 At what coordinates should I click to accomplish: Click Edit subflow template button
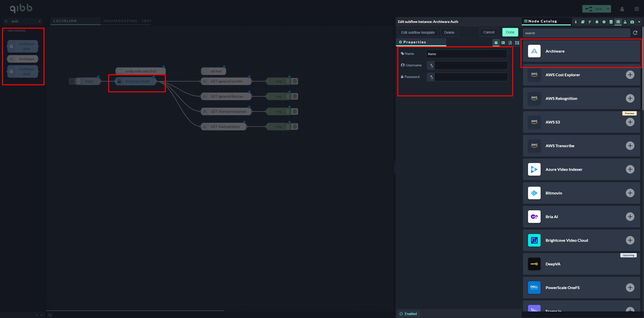point(418,32)
